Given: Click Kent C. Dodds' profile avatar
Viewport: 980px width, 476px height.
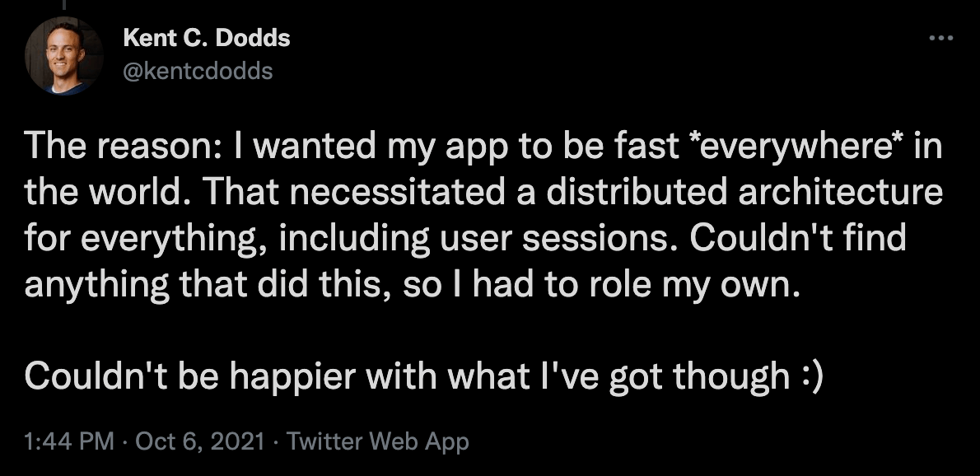Looking at the screenshot, I should tap(63, 55).
